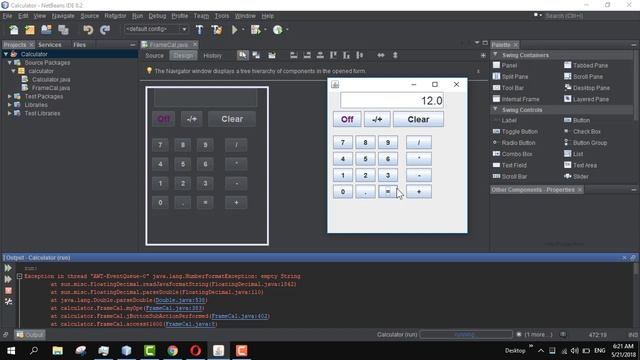Click the Output settings wrench icon
This screenshot has width=640, height=360.
click(x=8, y=302)
